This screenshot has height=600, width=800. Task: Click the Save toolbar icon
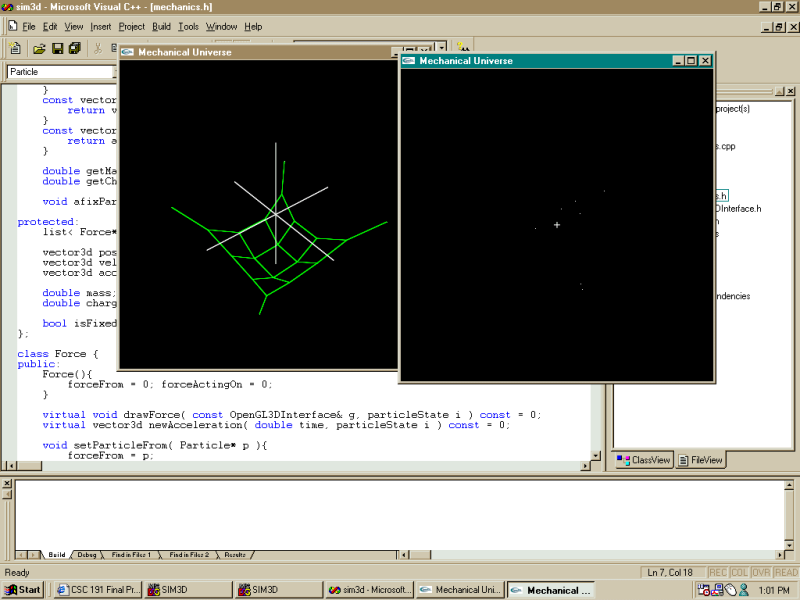(x=57, y=48)
